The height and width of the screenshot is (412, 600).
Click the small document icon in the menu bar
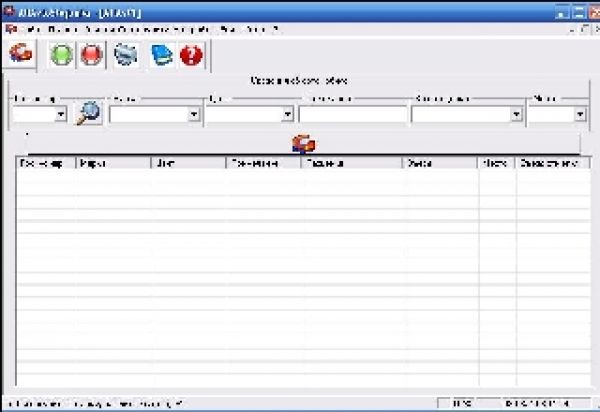(x=11, y=29)
